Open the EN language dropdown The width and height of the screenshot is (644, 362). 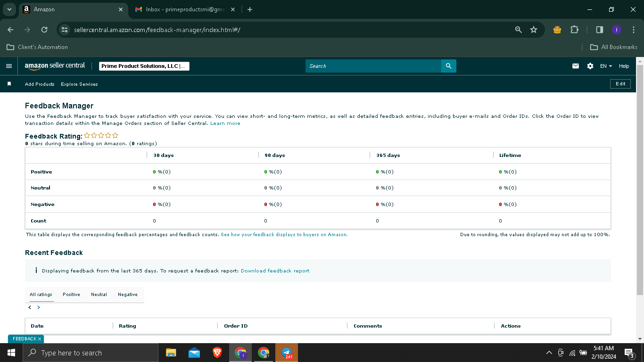click(x=606, y=66)
